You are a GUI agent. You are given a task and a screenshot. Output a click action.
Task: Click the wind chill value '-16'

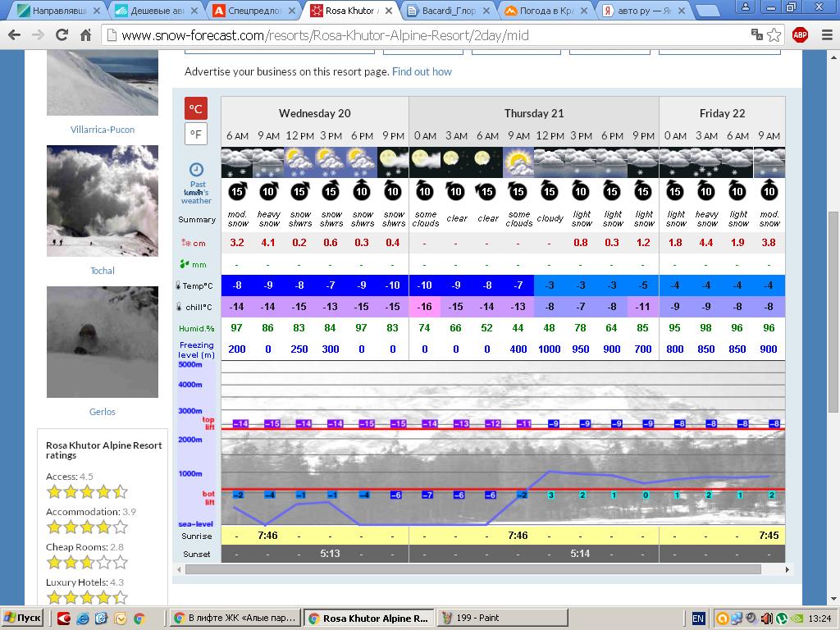point(424,307)
